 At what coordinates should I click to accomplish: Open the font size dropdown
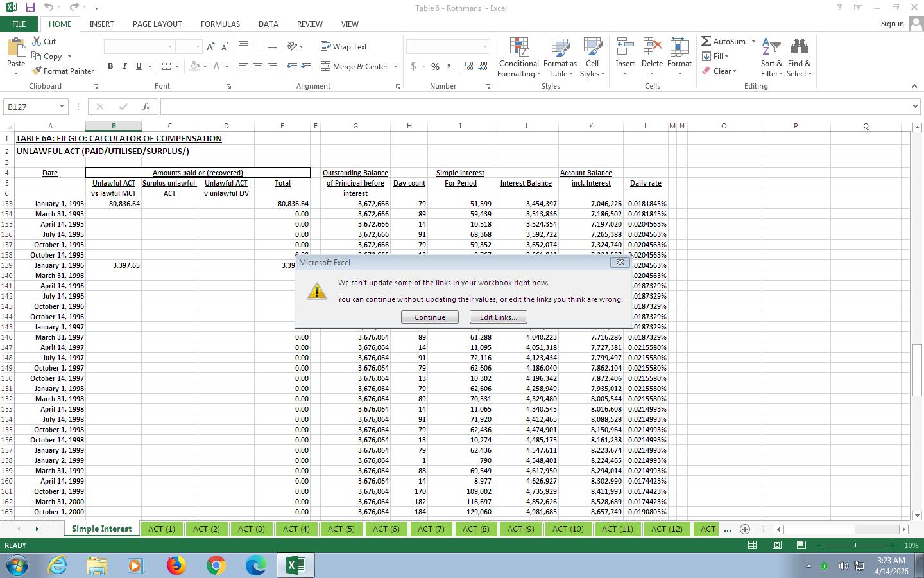pyautogui.click(x=197, y=47)
